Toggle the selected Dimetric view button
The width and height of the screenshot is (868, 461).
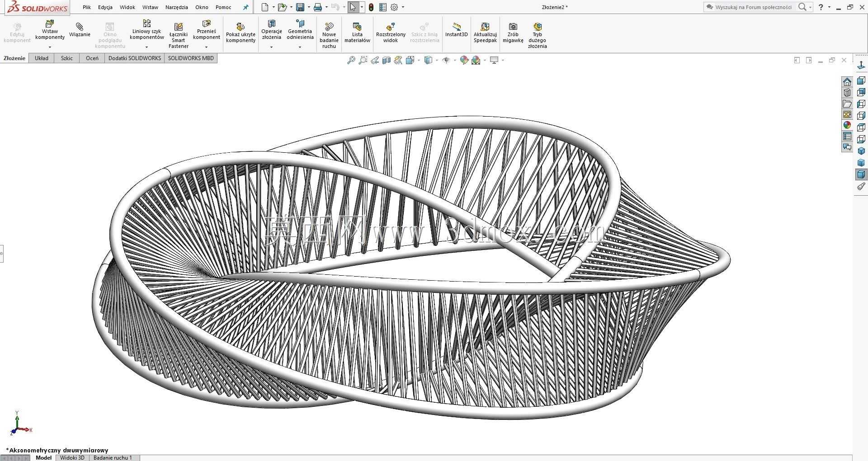coord(861,174)
